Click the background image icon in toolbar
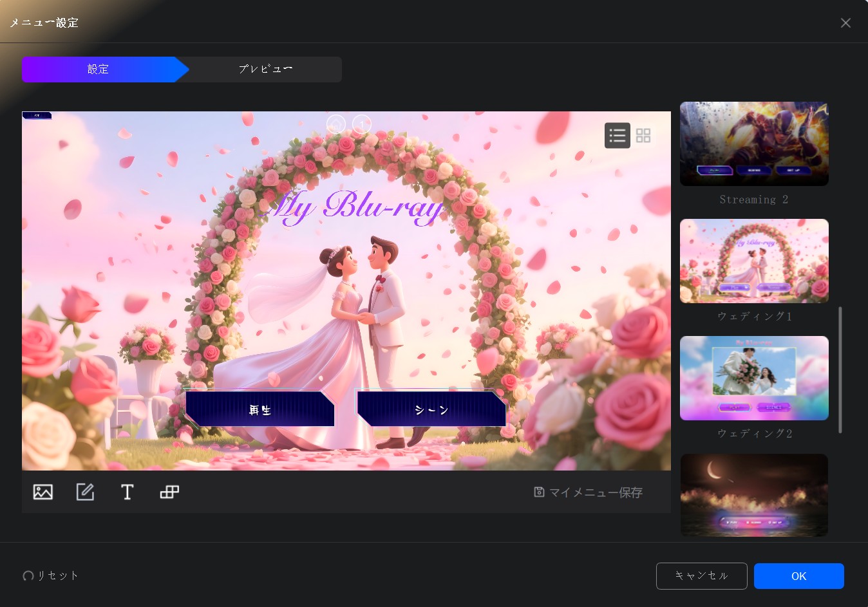868x607 pixels. pyautogui.click(x=43, y=492)
